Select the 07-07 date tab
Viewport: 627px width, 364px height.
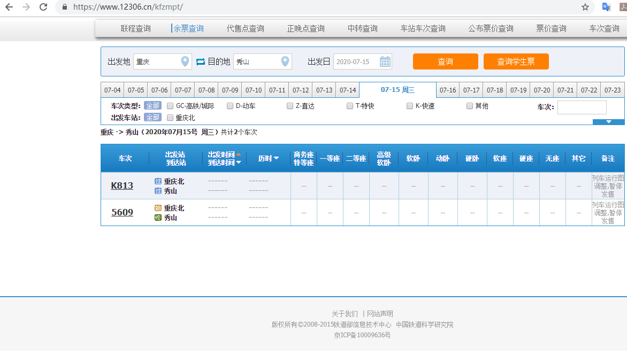pos(183,90)
